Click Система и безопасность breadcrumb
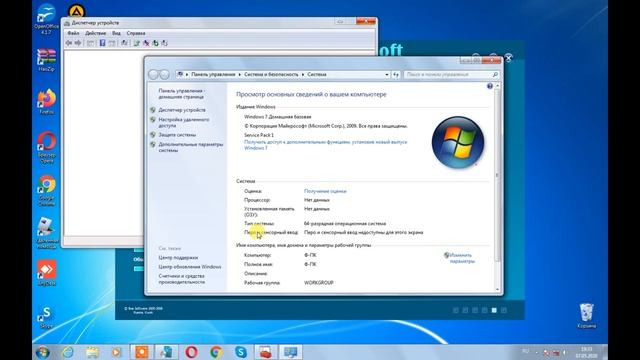The height and width of the screenshot is (360, 640). point(271,74)
